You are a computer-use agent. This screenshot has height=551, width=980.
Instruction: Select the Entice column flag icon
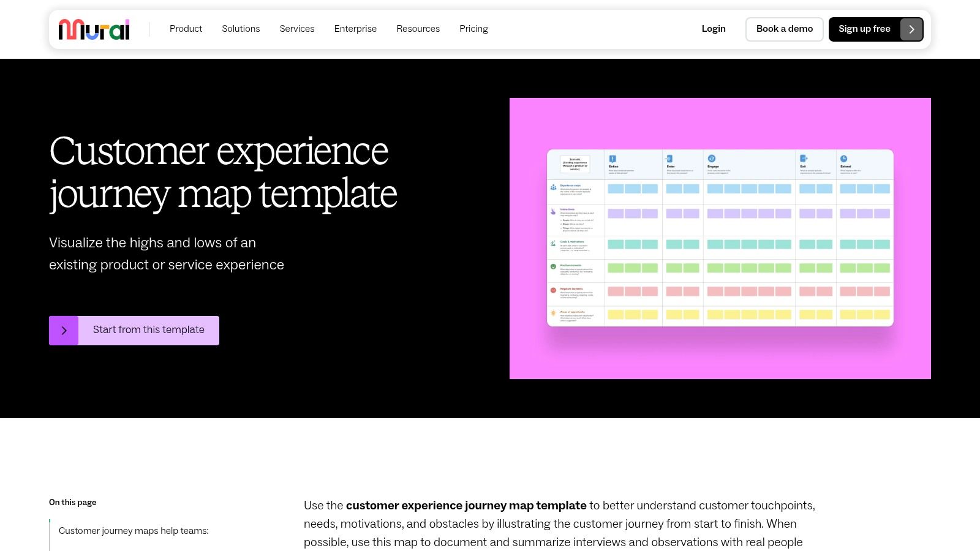612,158
